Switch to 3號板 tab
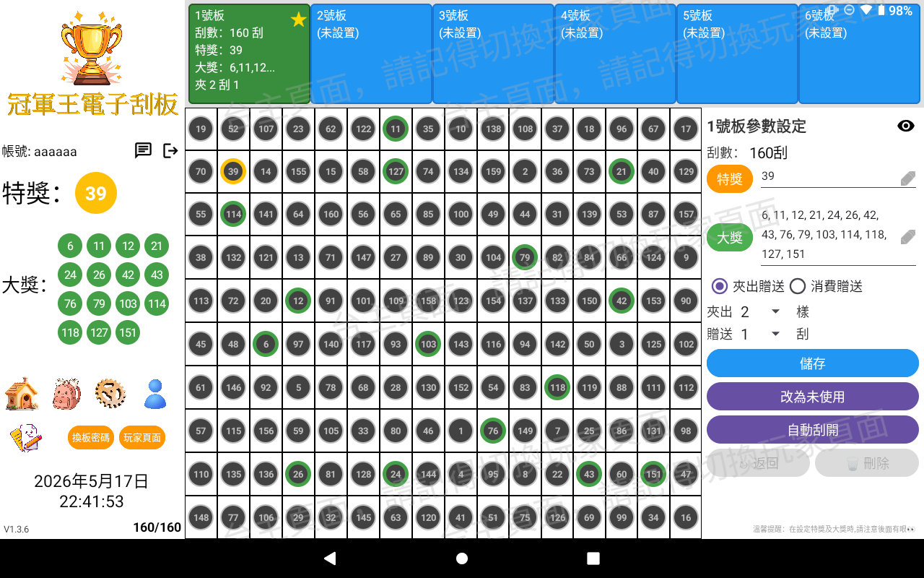Screen dimensions: 924x578 (493, 54)
